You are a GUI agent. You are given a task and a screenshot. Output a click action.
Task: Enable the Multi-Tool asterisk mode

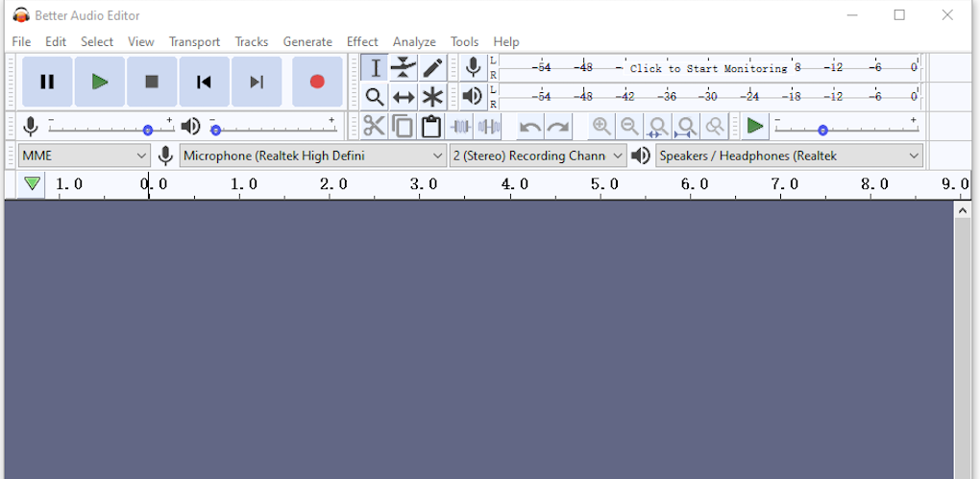pos(432,97)
